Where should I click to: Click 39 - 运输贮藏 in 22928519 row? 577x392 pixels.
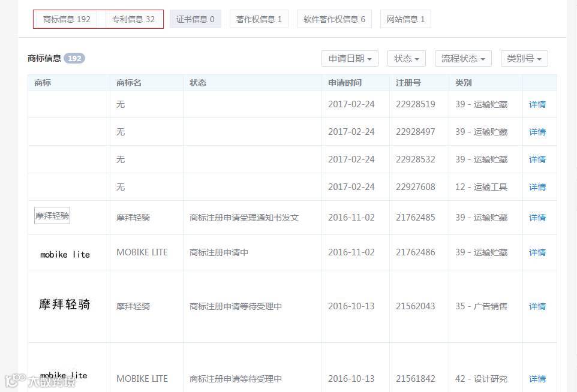pyautogui.click(x=481, y=104)
